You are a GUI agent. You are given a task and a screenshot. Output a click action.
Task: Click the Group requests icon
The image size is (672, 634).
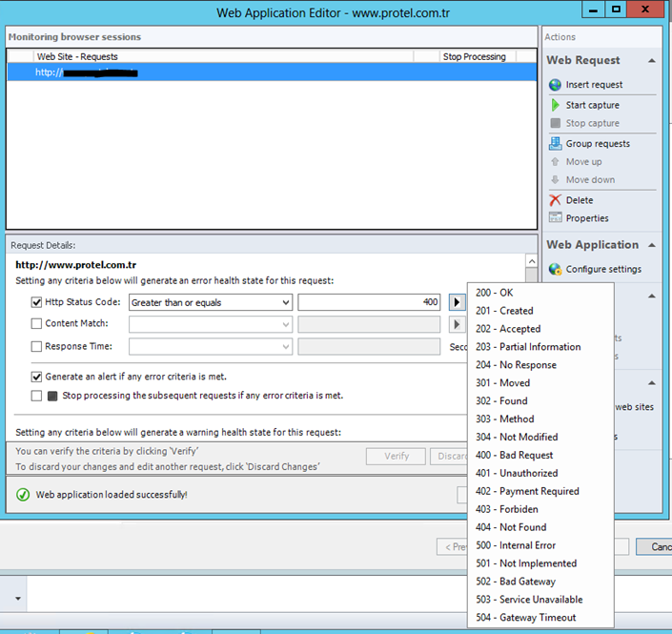[556, 144]
